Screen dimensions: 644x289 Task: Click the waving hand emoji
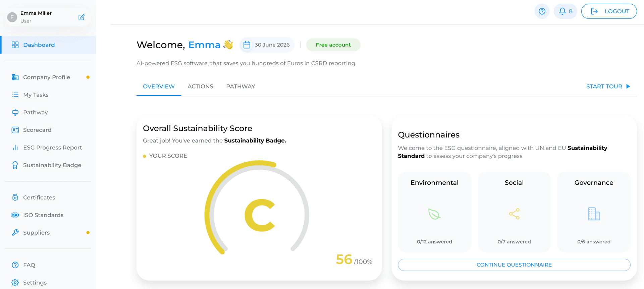click(x=228, y=45)
